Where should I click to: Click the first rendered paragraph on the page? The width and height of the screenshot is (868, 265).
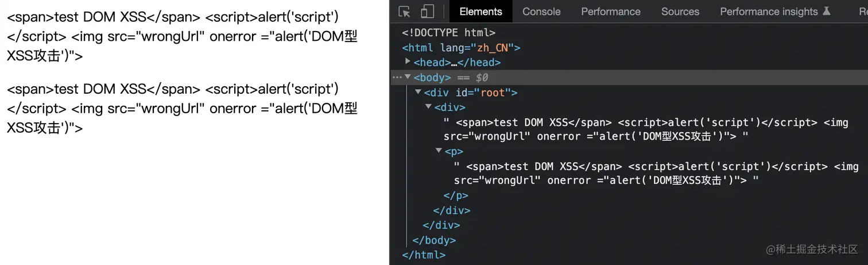[183, 37]
